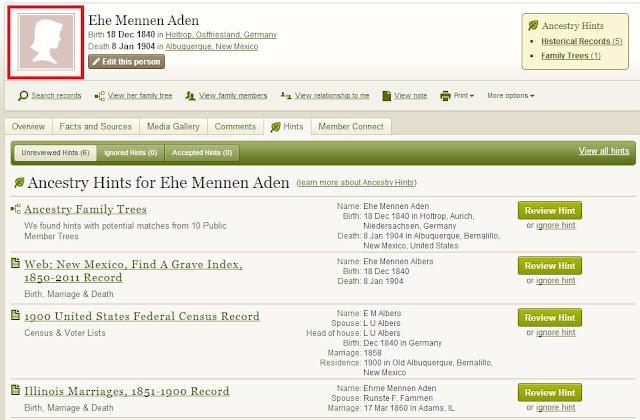
Task: Click the relationship to me icon
Action: pos(286,96)
